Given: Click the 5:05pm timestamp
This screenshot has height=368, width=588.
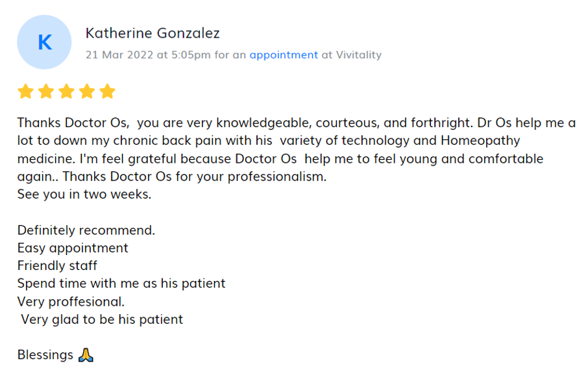Looking at the screenshot, I should [191, 55].
